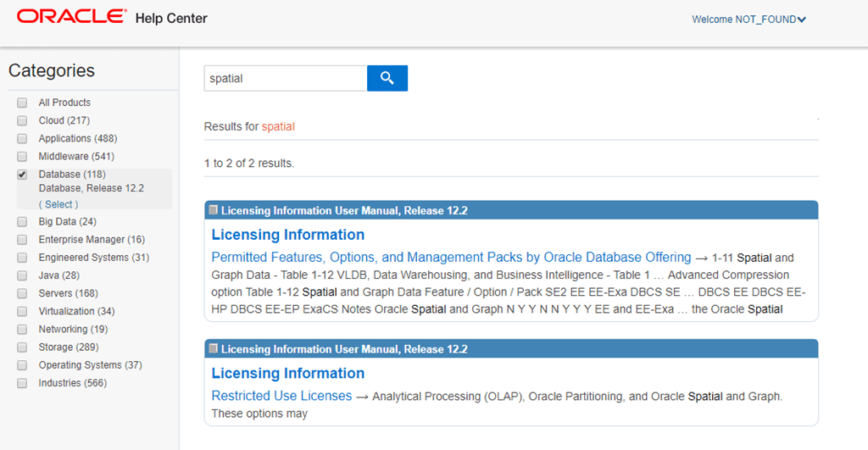Tick the Virtualization (34) checkbox
The width and height of the screenshot is (868, 450).
coord(22,312)
